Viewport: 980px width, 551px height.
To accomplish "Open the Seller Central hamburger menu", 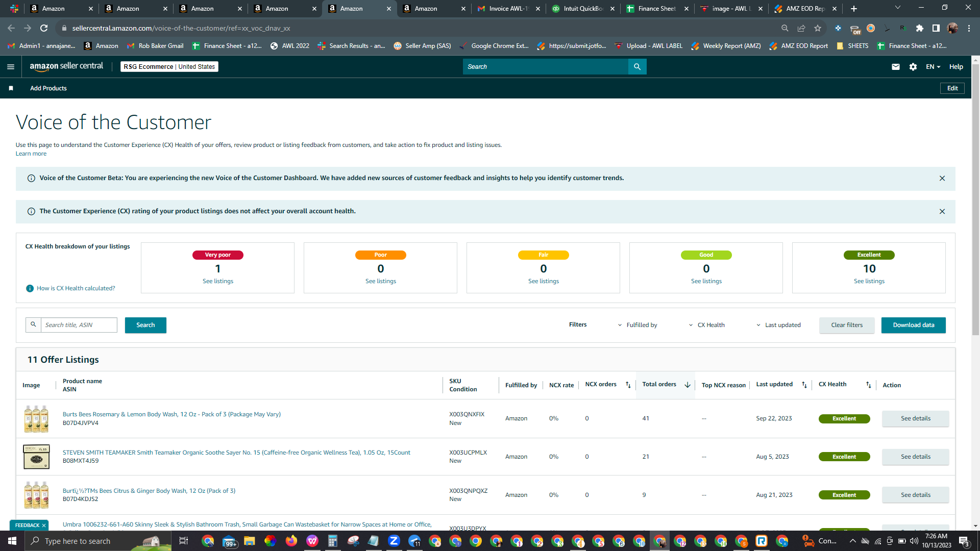I will pyautogui.click(x=11, y=67).
